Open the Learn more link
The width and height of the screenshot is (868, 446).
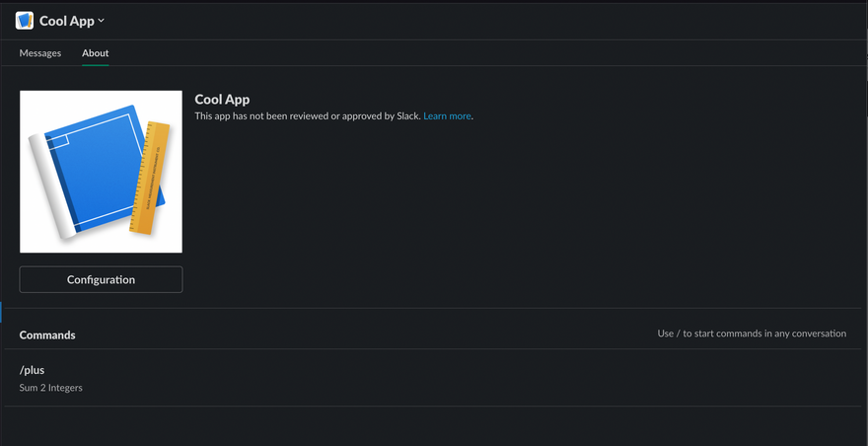coord(447,116)
